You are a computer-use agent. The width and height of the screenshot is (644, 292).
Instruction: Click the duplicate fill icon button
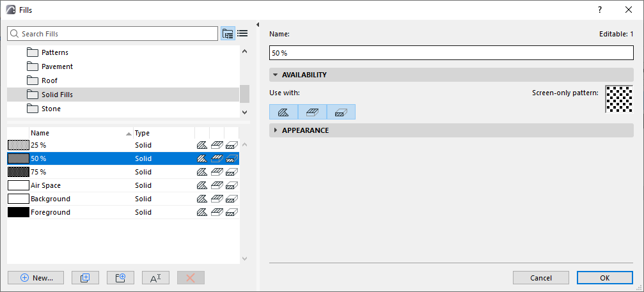[x=85, y=278]
